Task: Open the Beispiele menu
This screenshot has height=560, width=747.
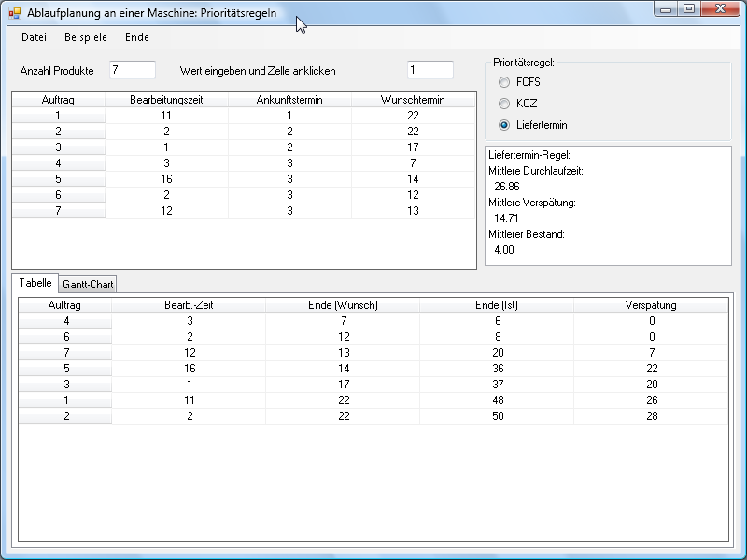Action: click(86, 37)
